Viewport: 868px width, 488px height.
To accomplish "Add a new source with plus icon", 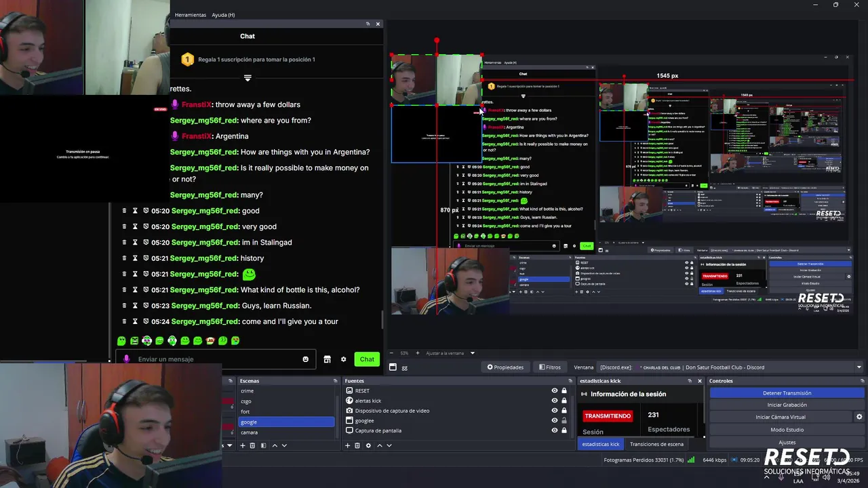I will [348, 445].
